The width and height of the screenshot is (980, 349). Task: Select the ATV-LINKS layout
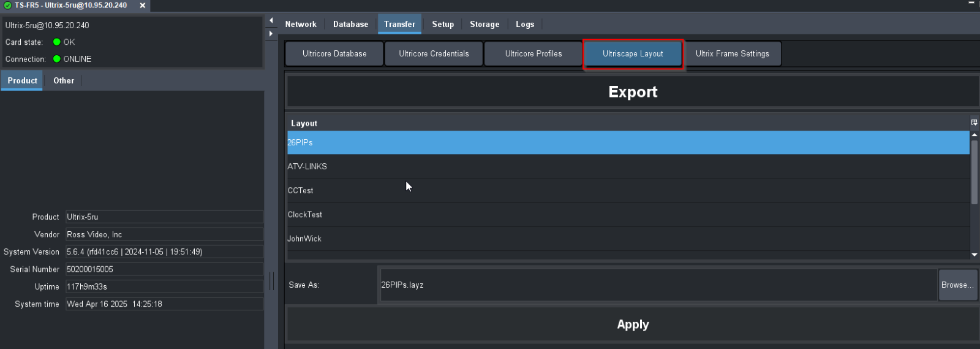click(628, 166)
